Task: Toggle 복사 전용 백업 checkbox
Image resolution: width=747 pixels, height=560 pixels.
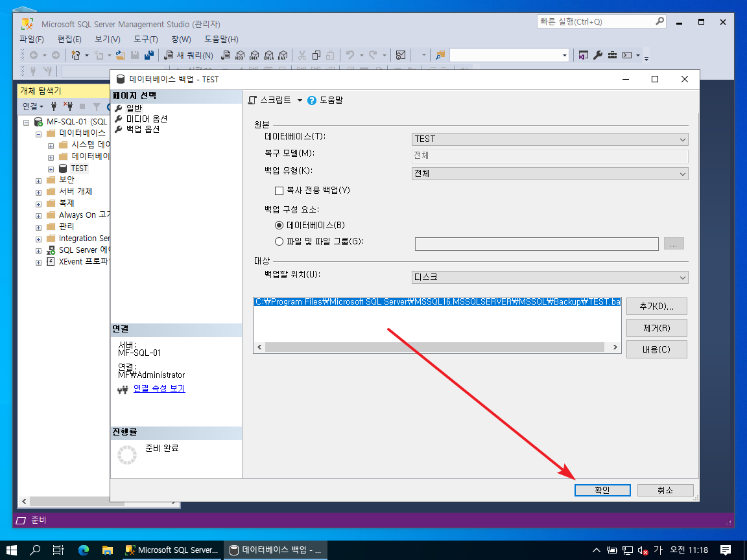Action: point(279,191)
